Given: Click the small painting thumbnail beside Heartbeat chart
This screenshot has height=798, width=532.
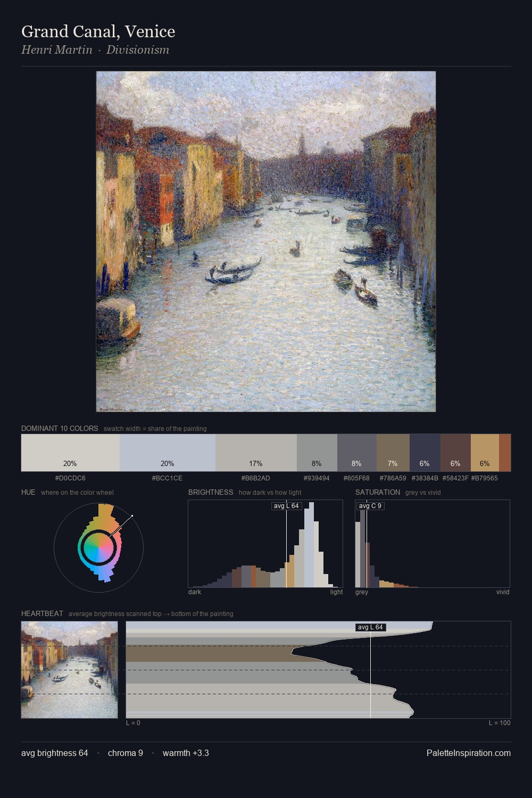Looking at the screenshot, I should (69, 670).
